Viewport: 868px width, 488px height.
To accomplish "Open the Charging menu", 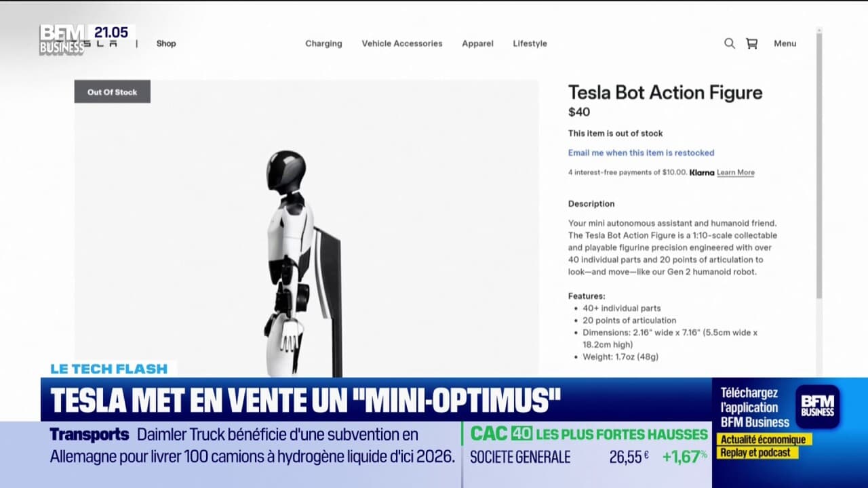I will (323, 43).
